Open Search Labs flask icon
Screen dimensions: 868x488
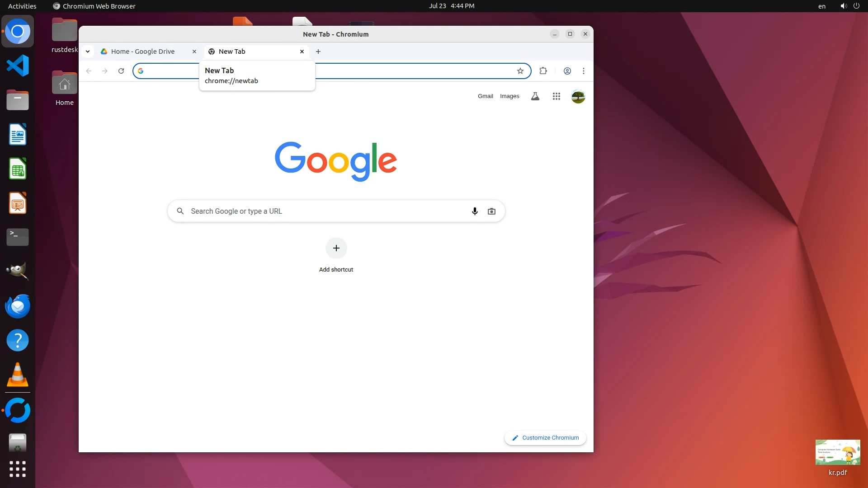point(535,96)
